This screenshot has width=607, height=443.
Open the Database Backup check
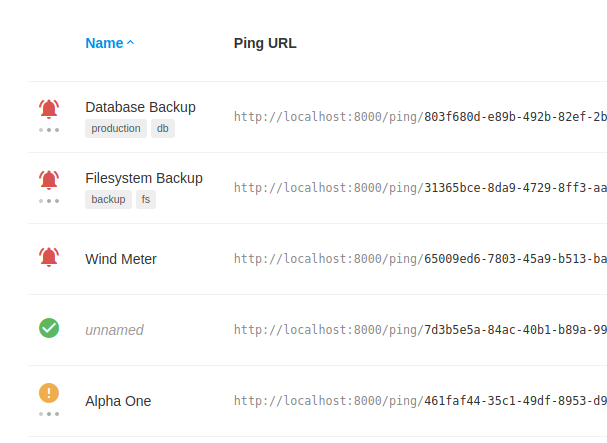[x=140, y=107]
